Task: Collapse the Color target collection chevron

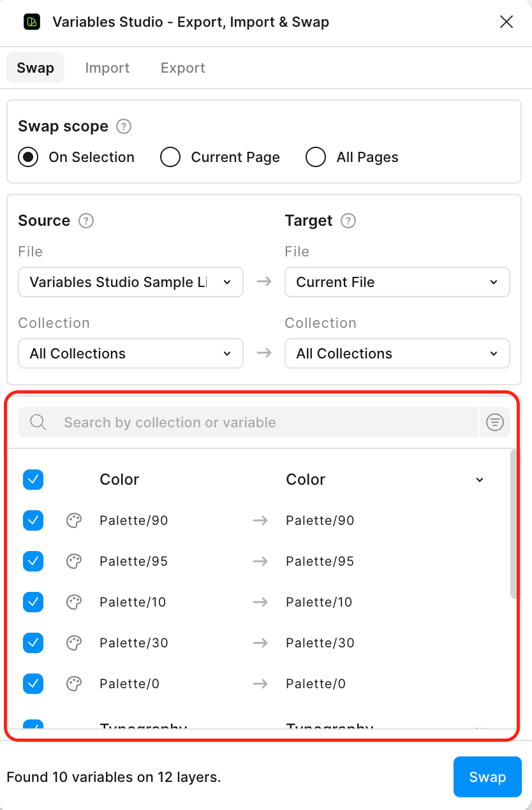Action: pos(479,479)
